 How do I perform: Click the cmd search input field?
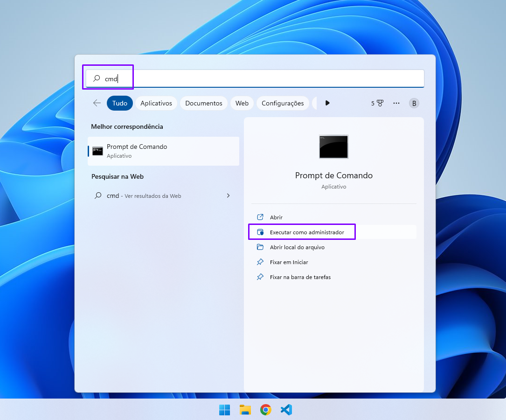[x=255, y=78]
